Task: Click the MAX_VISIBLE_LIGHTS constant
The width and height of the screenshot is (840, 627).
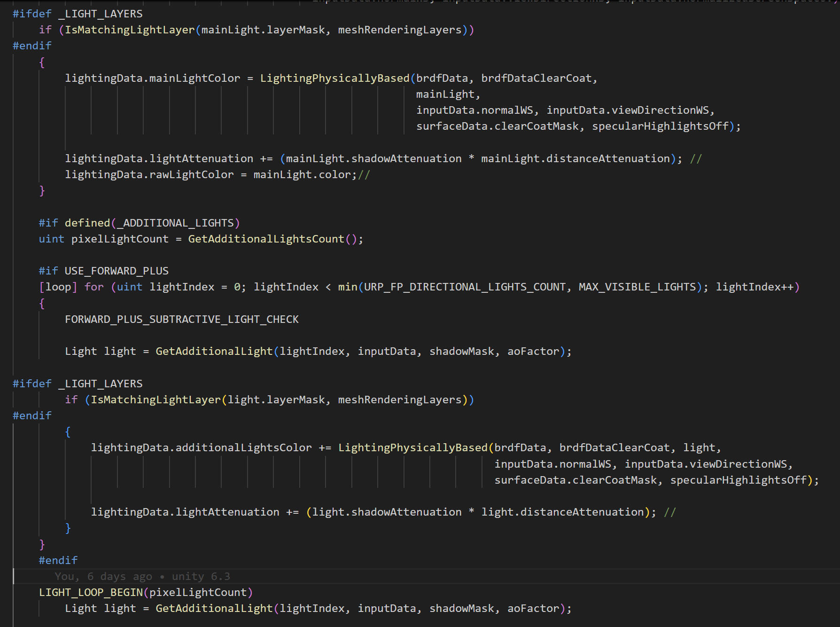Action: (x=637, y=287)
